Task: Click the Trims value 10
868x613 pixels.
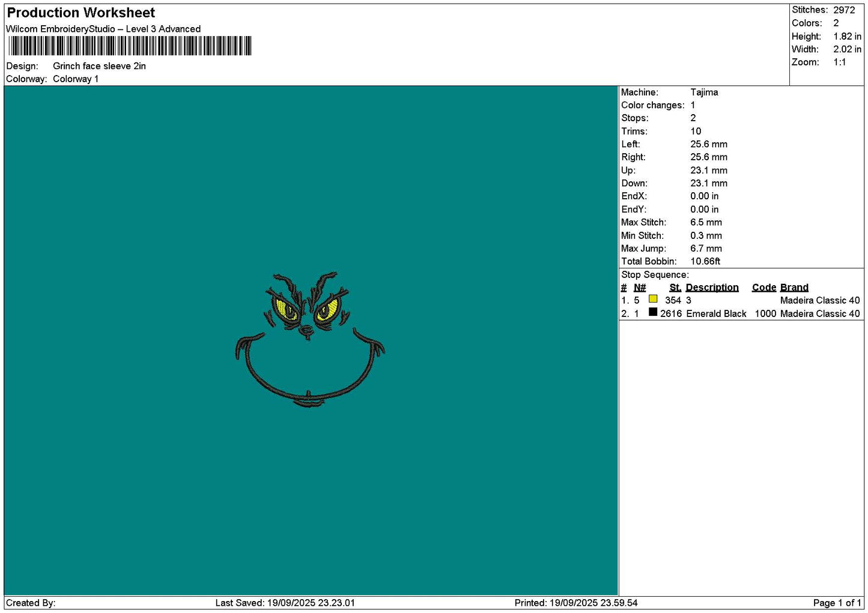Action: tap(696, 131)
